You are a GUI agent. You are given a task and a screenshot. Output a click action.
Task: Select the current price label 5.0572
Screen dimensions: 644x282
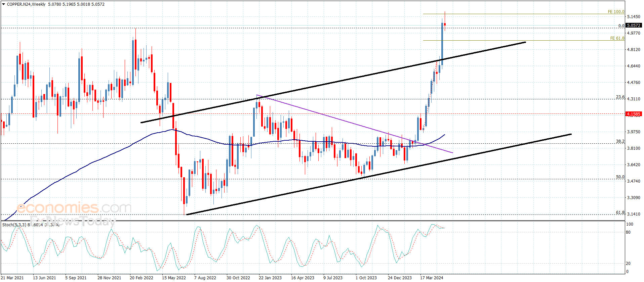[x=634, y=26]
